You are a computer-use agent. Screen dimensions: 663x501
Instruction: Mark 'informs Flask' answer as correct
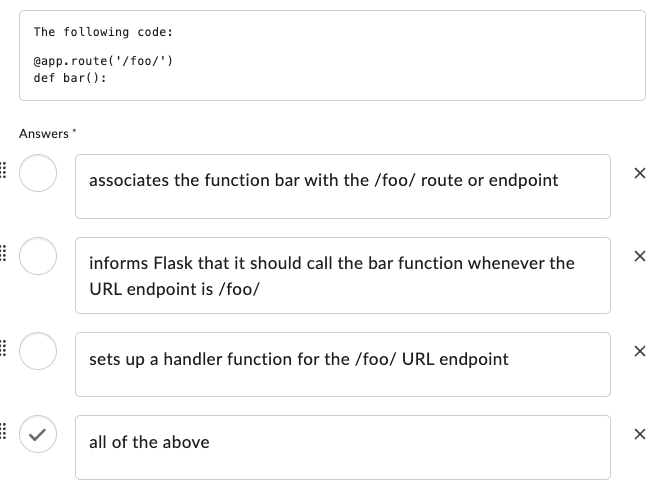click(x=39, y=256)
